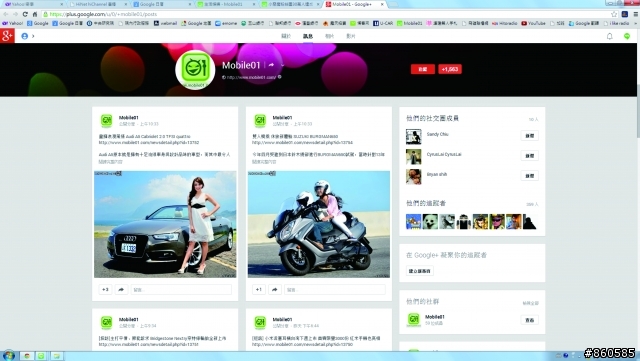Open the U-CAR bookmark
The width and height of the screenshot is (640, 361).
pyautogui.click(x=383, y=23)
